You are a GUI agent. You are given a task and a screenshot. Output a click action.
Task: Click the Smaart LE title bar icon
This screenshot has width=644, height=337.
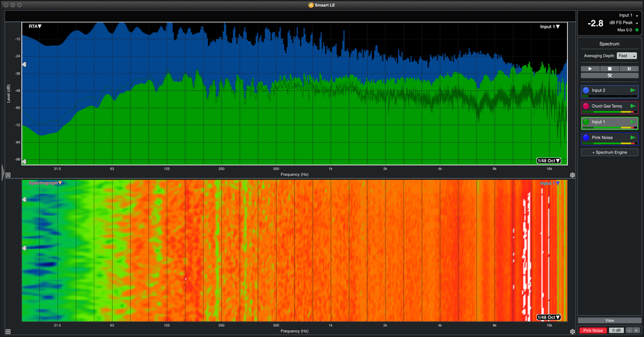tap(311, 5)
